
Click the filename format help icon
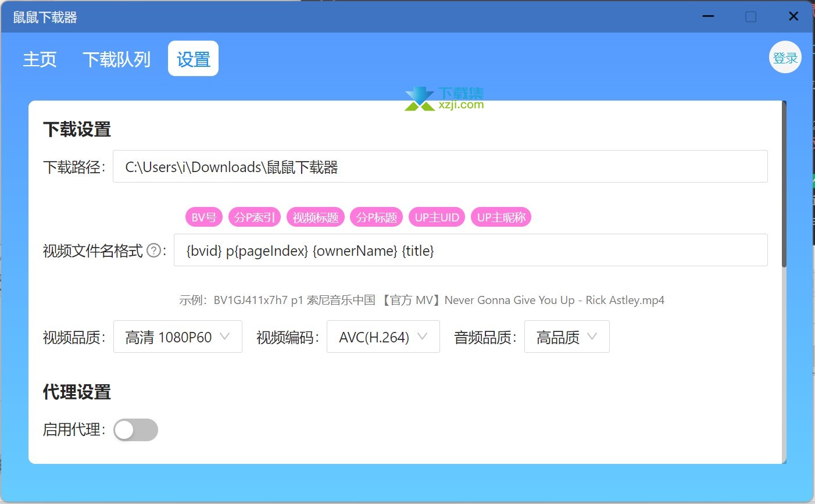pyautogui.click(x=153, y=251)
